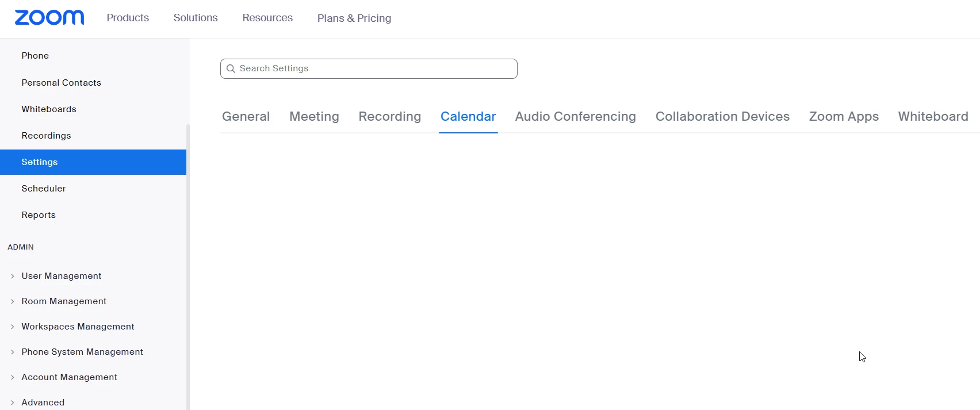Switch to the General tab
Viewport: 980px width, 410px height.
click(x=246, y=117)
